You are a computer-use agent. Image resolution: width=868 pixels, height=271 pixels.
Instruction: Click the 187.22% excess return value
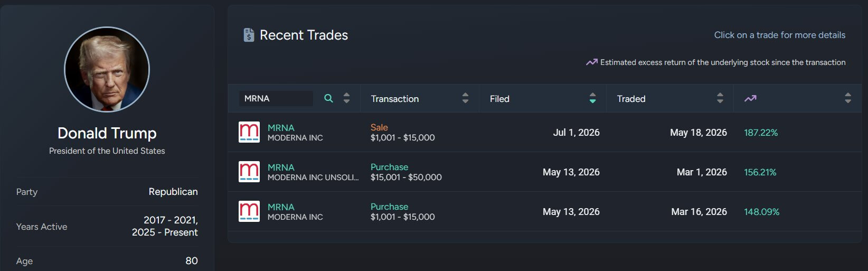[761, 133]
